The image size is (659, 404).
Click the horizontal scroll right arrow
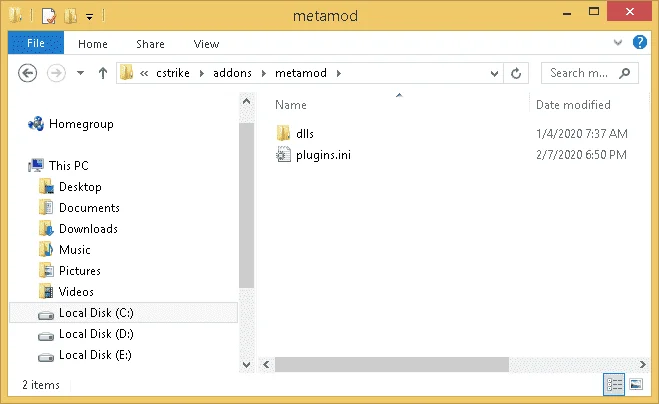click(643, 364)
